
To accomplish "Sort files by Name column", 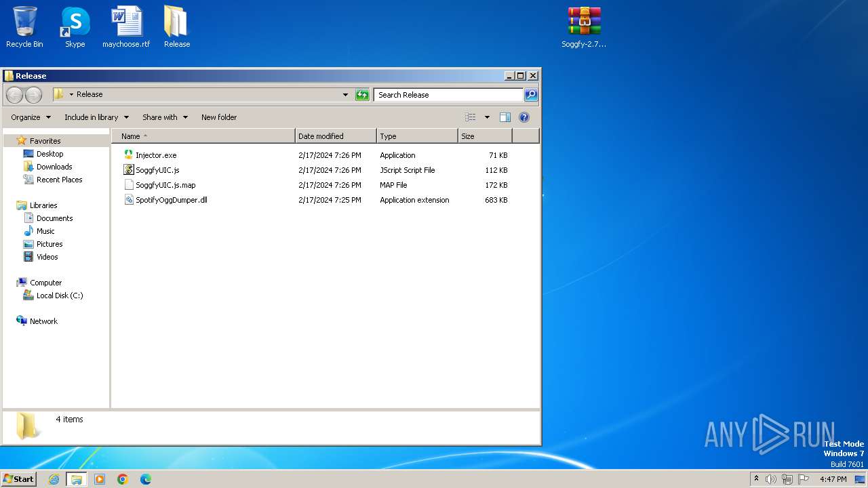I will [203, 136].
